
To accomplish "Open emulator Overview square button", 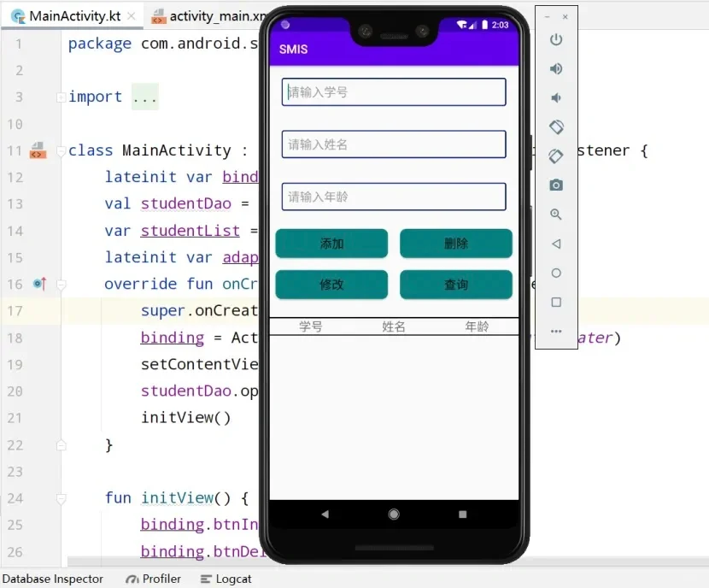I will tap(555, 302).
